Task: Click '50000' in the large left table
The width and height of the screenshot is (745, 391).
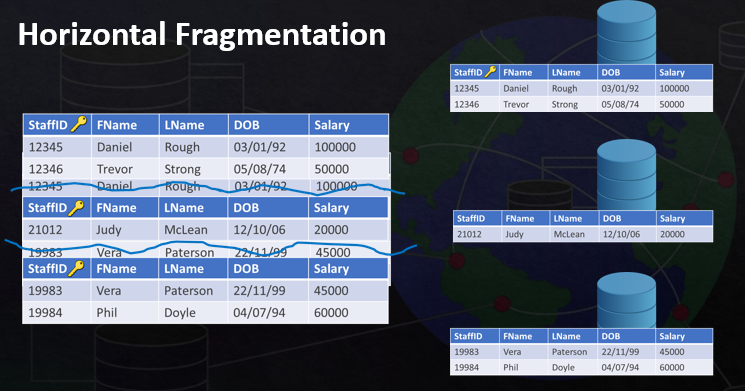Action: click(332, 169)
